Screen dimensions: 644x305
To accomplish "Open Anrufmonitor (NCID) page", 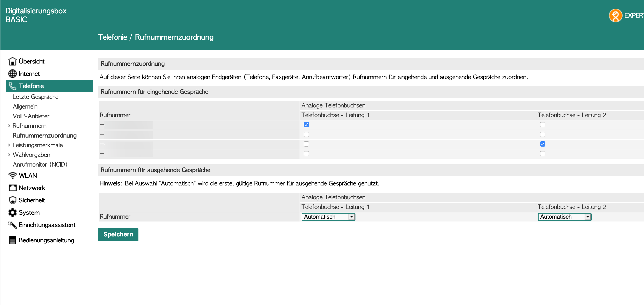I will (40, 165).
